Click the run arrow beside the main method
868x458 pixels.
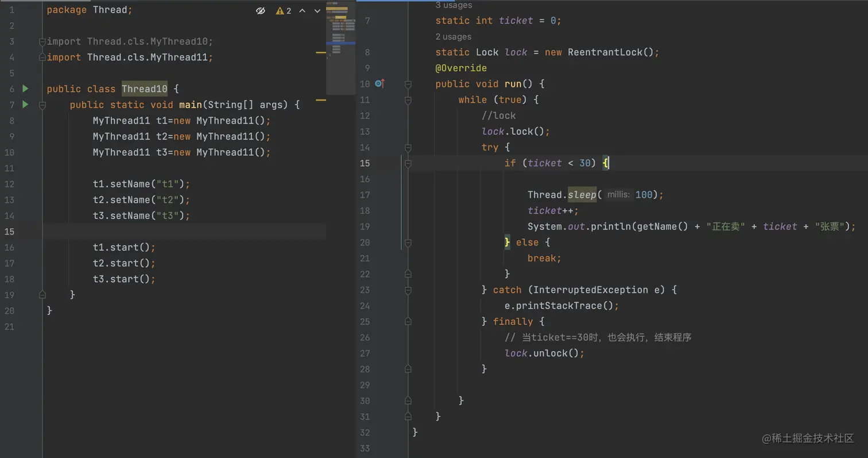(25, 105)
